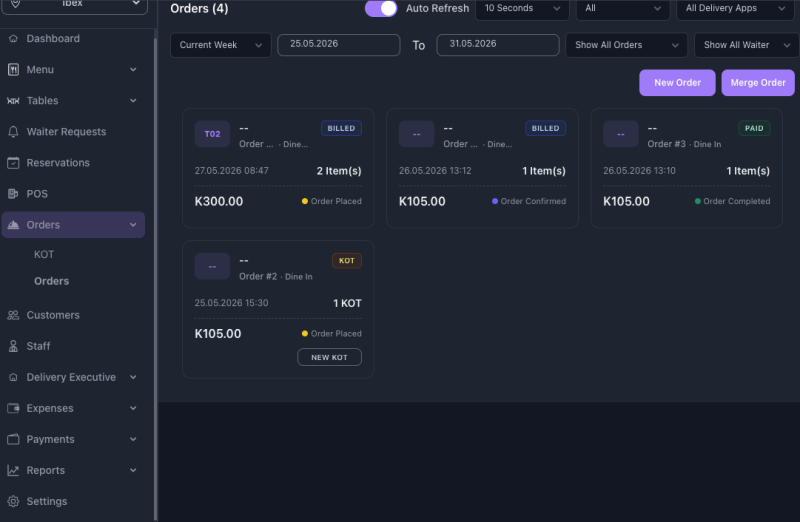Click the Waiter Requests bell icon

coord(13,132)
